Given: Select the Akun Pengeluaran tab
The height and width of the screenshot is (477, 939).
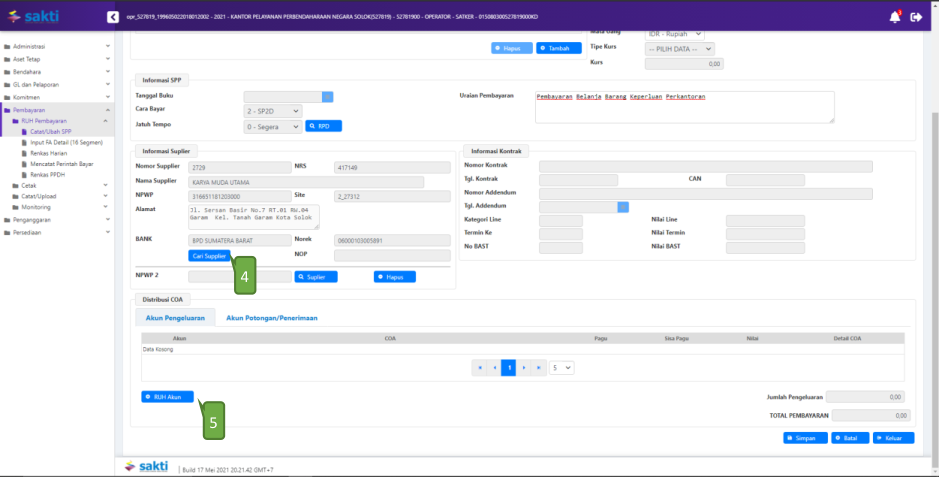Looking at the screenshot, I should click(173, 318).
